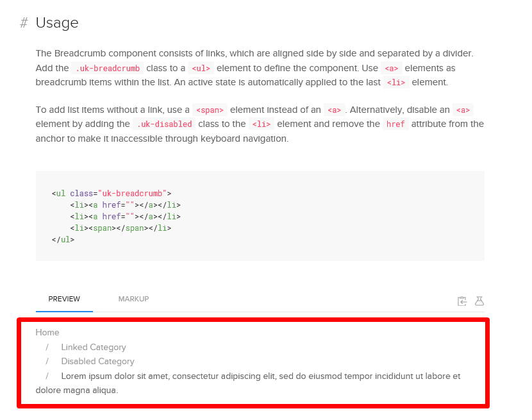Click the Disabled Category breadcrumb item
This screenshot has height=420, width=532.
pos(97,361)
